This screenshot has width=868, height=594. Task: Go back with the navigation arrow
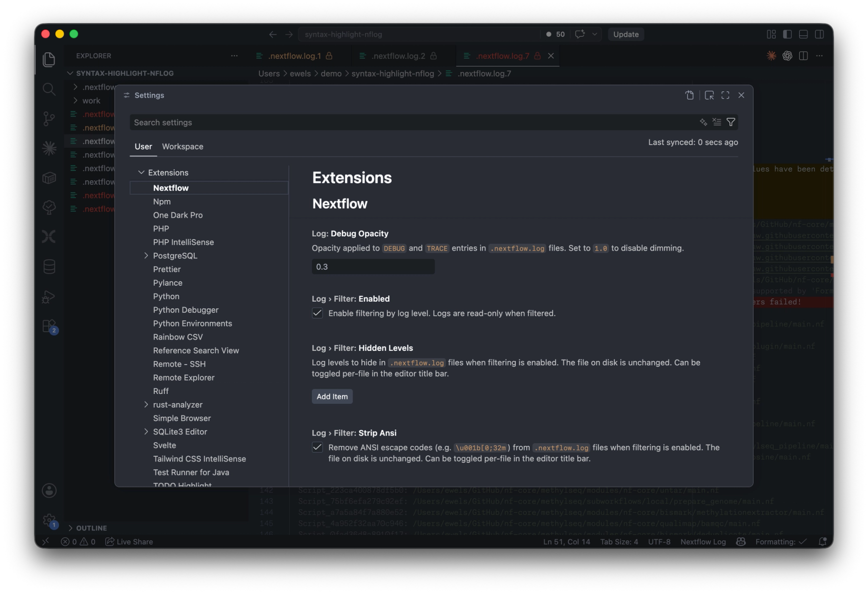click(272, 34)
